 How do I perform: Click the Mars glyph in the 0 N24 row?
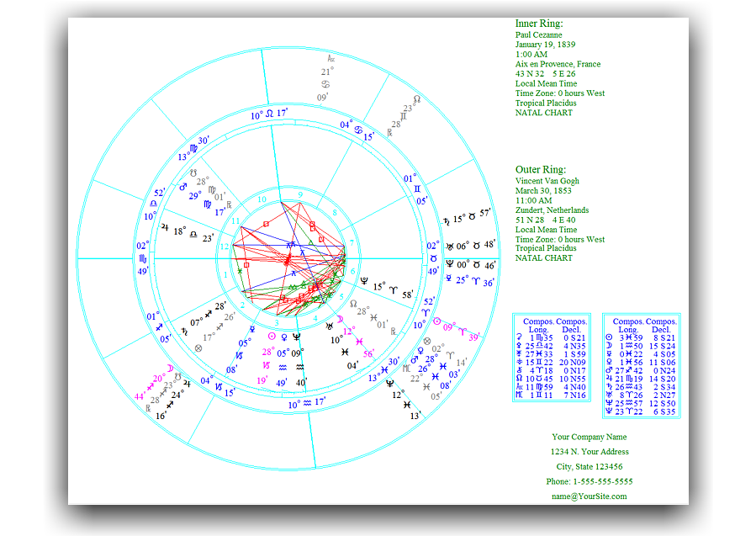coord(609,370)
